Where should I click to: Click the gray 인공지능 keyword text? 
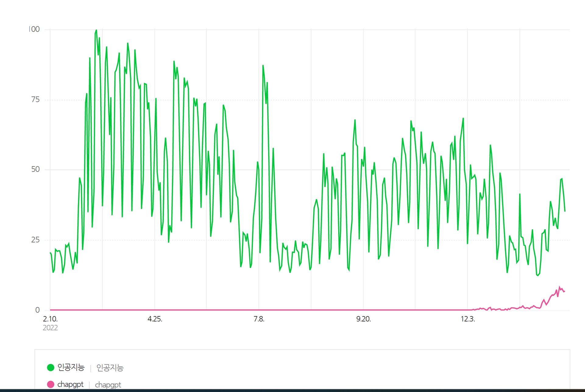[110, 368]
